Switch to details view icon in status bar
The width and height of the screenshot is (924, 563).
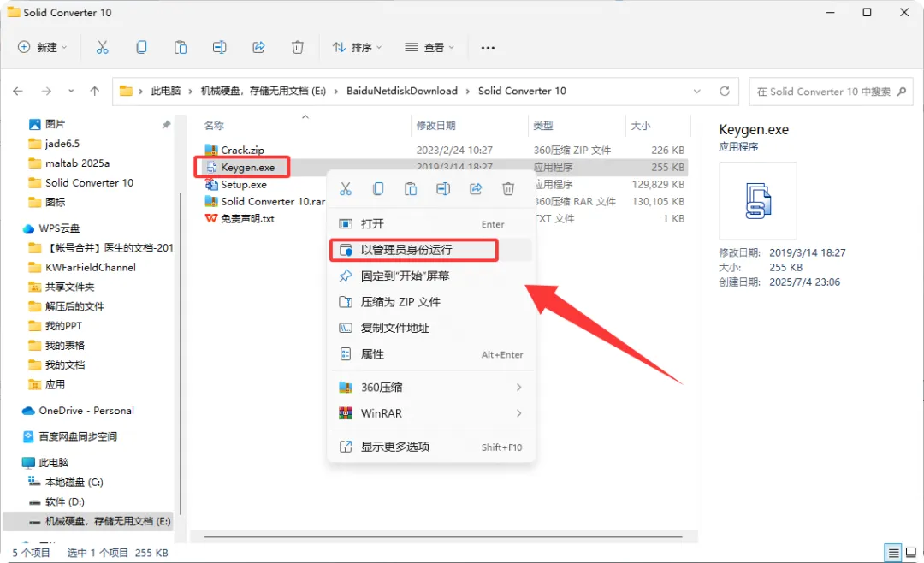point(893,553)
